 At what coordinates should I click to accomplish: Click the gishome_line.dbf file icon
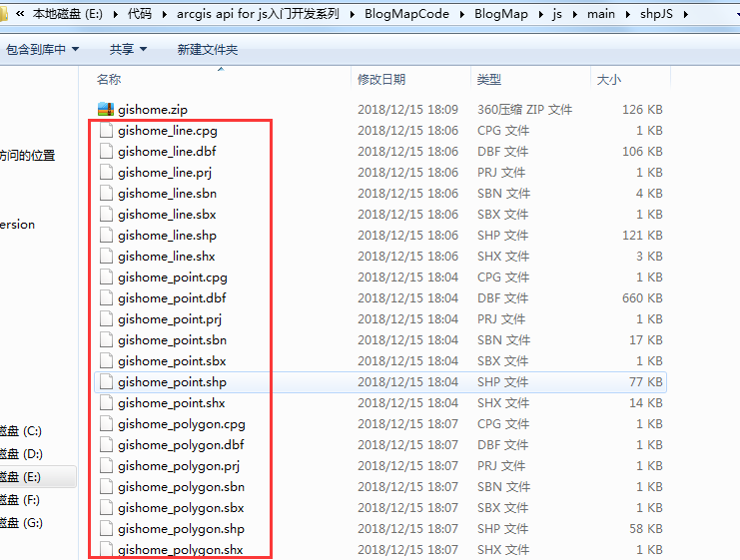[106, 152]
